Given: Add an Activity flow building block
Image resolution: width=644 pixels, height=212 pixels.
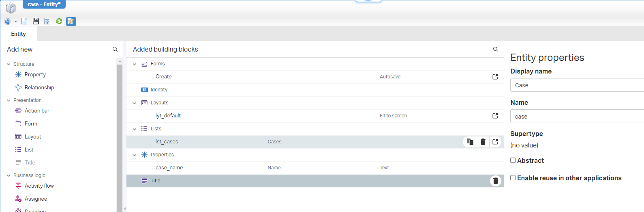Looking at the screenshot, I should tap(39, 186).
